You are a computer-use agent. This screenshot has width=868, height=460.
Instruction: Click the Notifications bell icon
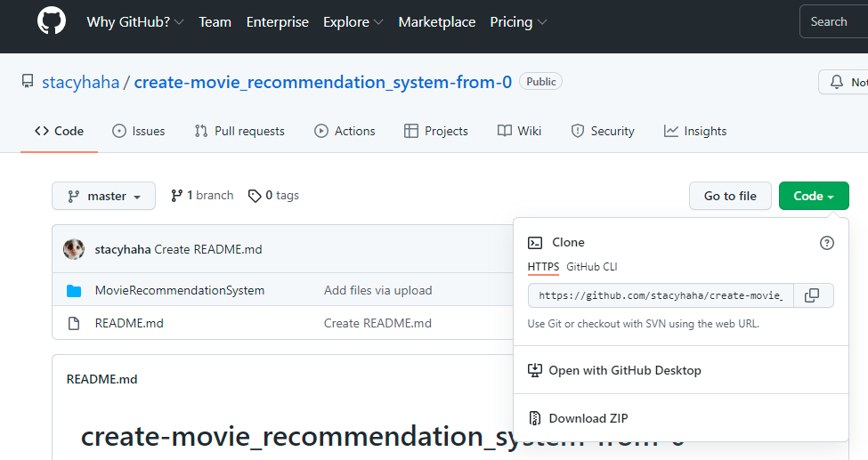[x=837, y=82]
